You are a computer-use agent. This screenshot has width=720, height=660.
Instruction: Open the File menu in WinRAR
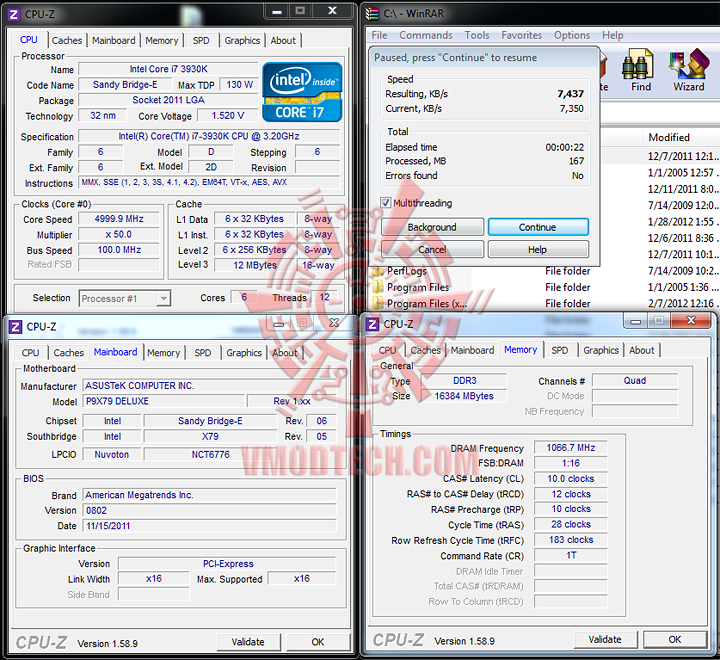[x=379, y=35]
